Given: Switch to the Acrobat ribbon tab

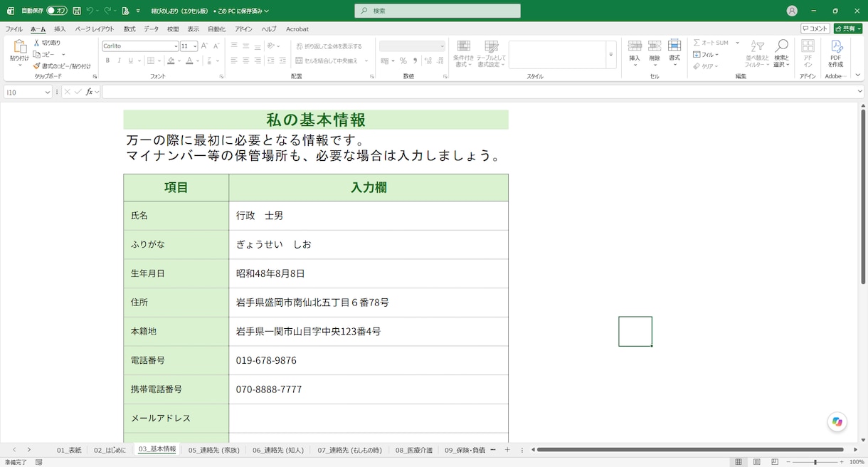Looking at the screenshot, I should click(297, 29).
